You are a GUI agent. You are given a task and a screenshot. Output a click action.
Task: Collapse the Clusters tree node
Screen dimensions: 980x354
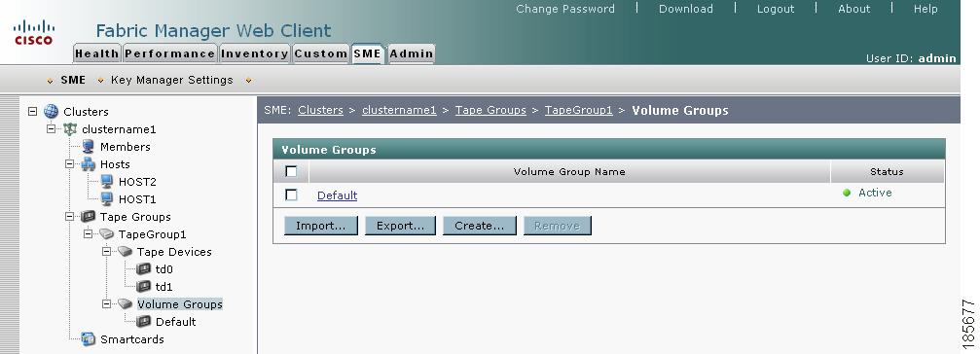(x=32, y=112)
